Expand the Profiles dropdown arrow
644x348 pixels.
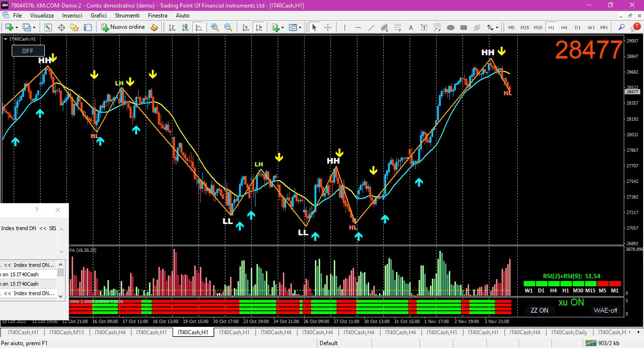34,27
